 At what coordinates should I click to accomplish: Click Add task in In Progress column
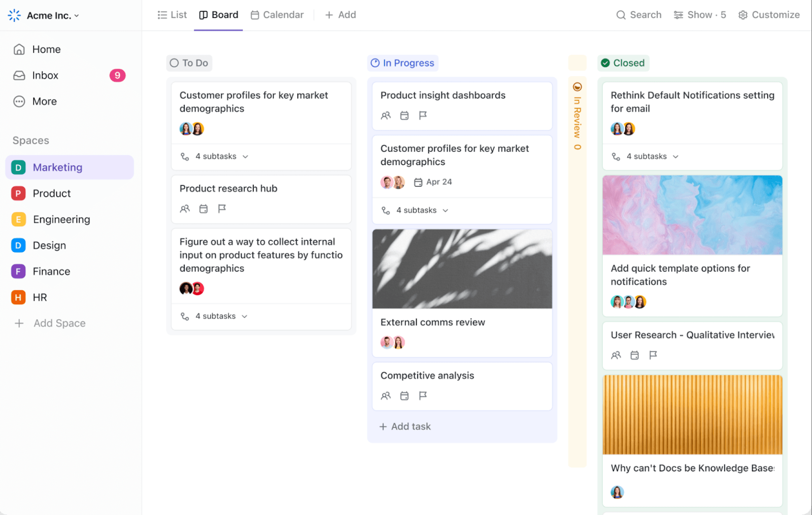click(x=404, y=426)
